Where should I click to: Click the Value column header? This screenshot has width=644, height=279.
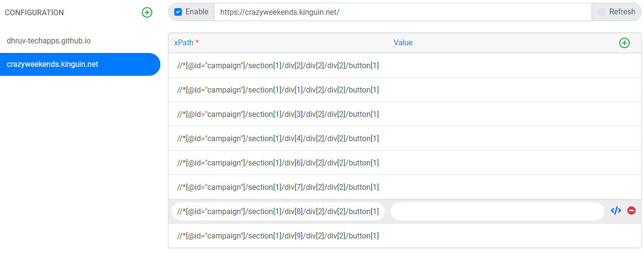(403, 43)
